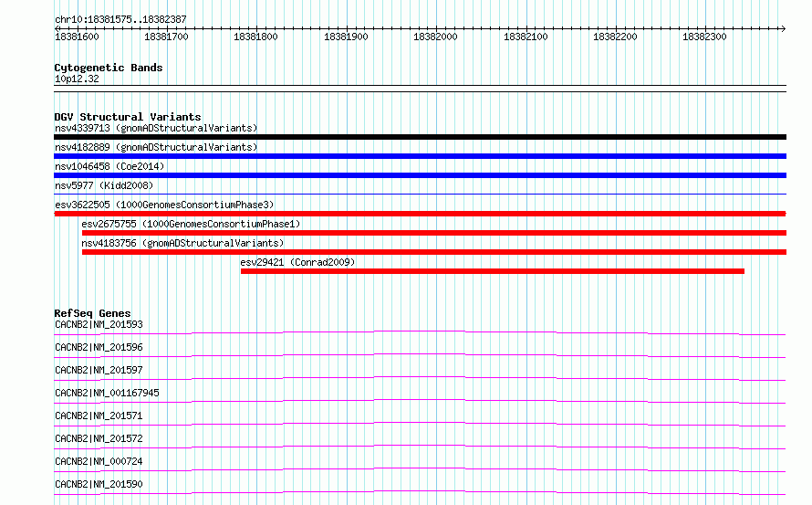Click the chr10:18381575..18382387 region label
Viewport: 812px width, 505px height.
tap(120, 19)
